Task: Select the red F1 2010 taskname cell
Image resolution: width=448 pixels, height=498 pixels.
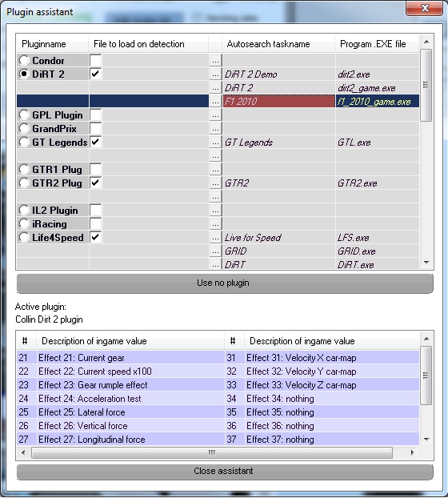Action: click(x=278, y=102)
